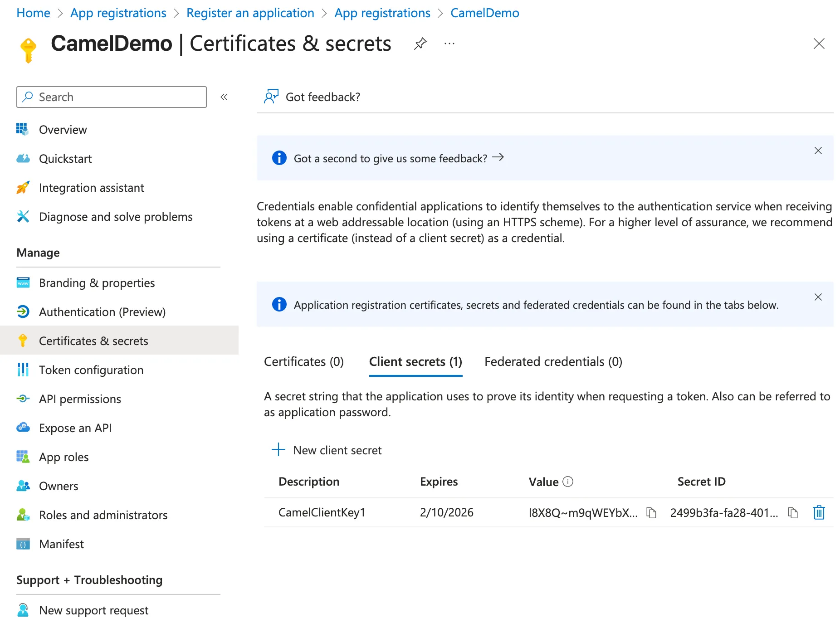This screenshot has width=840, height=623.
Task: Click New client secret
Action: (x=327, y=450)
